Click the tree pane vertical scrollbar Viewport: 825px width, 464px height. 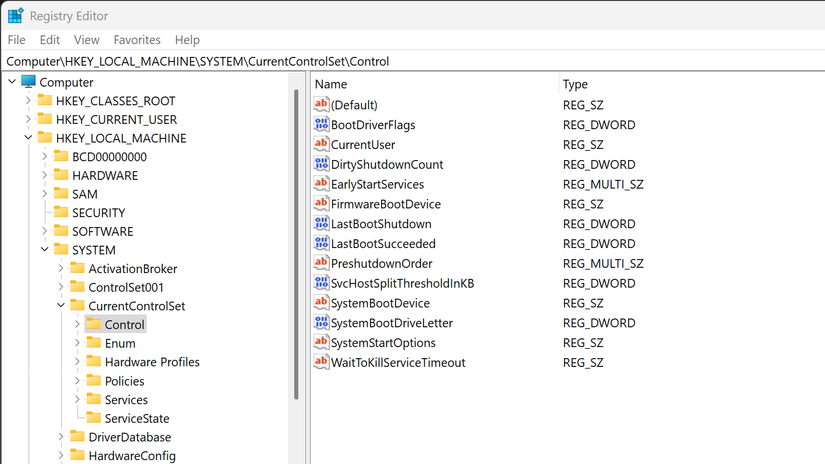[296, 245]
